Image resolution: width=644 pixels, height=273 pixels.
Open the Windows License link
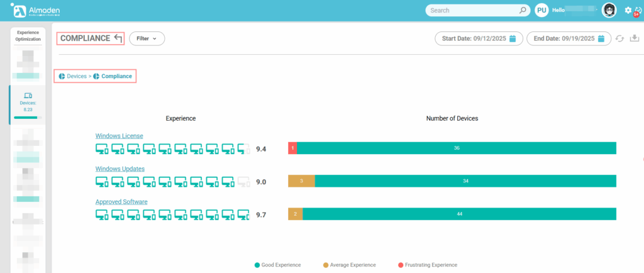119,136
